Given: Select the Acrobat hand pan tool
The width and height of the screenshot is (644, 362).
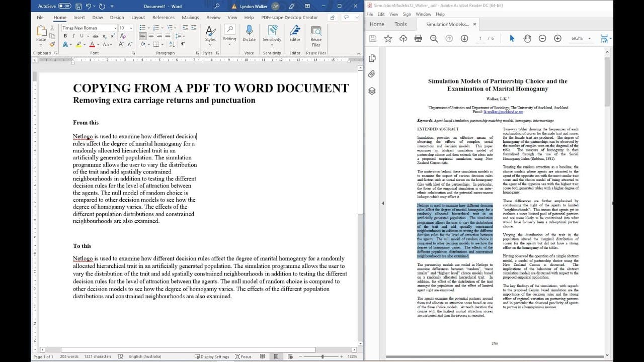Looking at the screenshot, I should pos(527,38).
